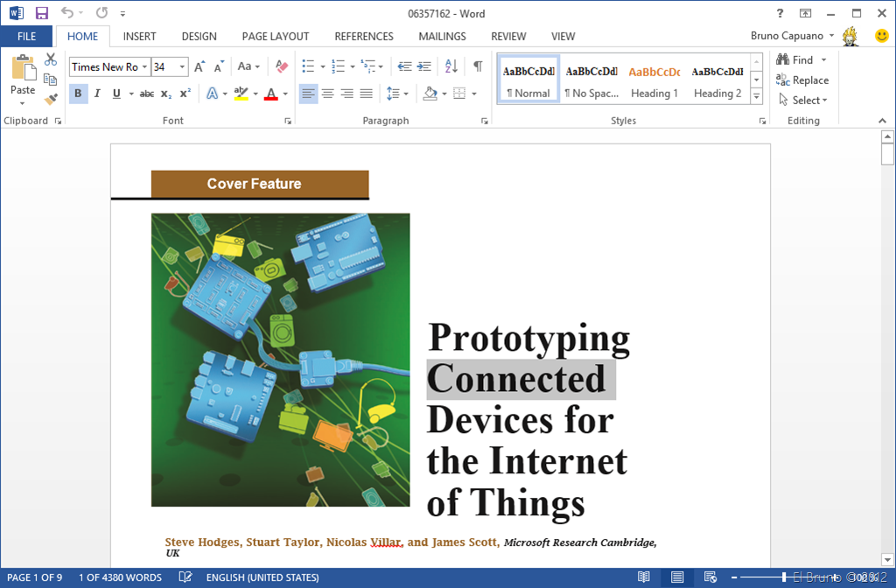Open the font name dropdown
The width and height of the screenshot is (896, 588).
[145, 66]
